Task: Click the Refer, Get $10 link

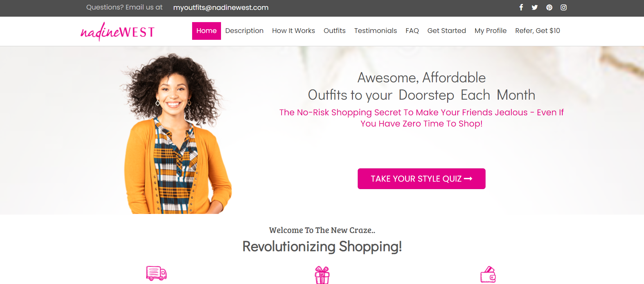Action: (538, 31)
